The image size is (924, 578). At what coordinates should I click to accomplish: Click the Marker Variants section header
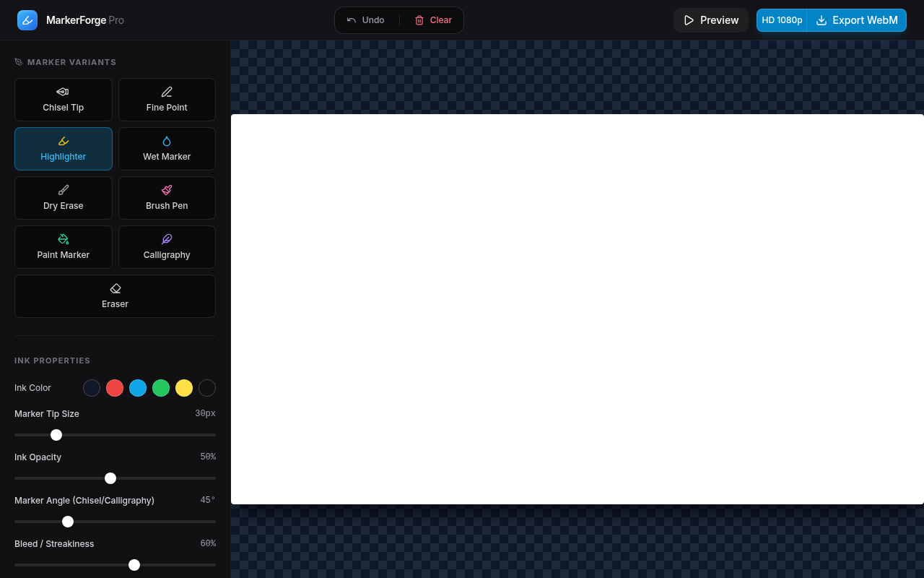point(71,62)
